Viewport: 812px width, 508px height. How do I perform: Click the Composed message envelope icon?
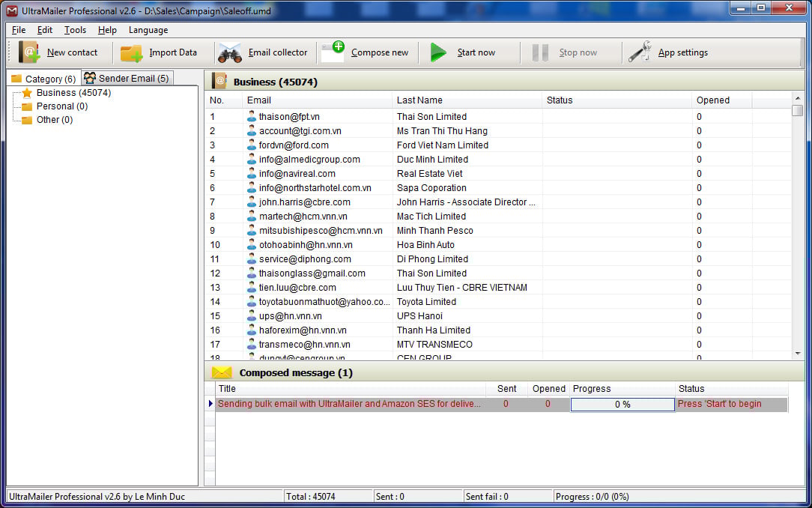(222, 372)
